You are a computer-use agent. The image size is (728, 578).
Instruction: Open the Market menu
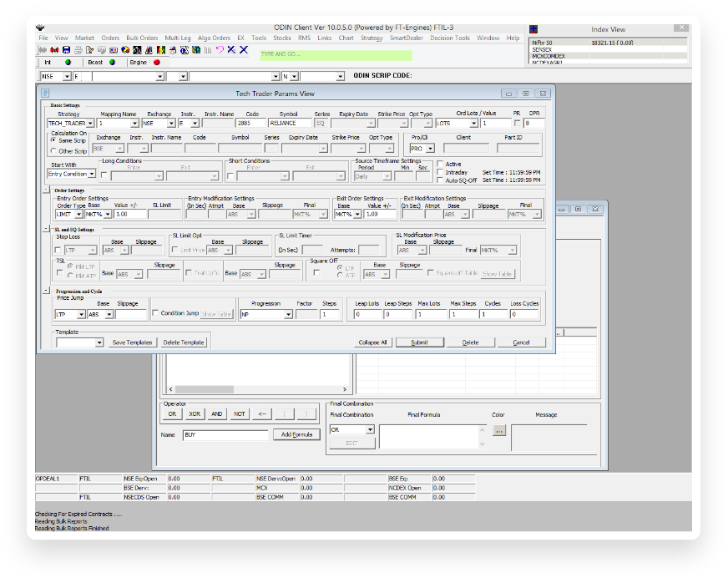84,38
